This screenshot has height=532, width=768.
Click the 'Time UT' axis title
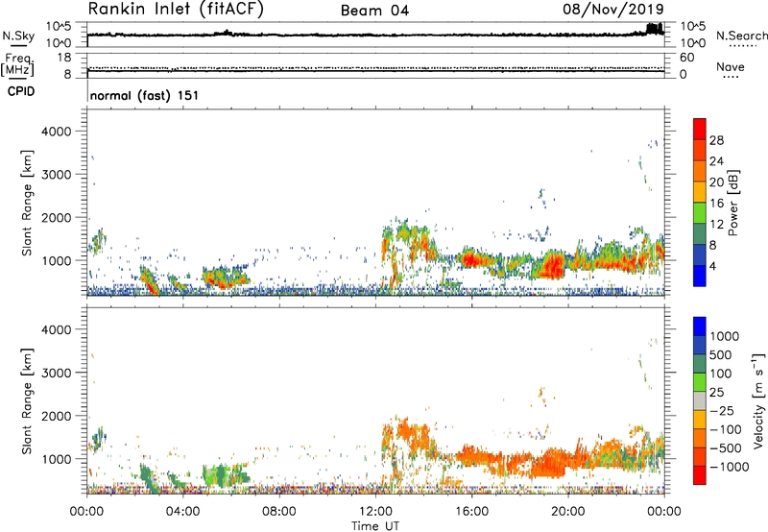pos(375,526)
